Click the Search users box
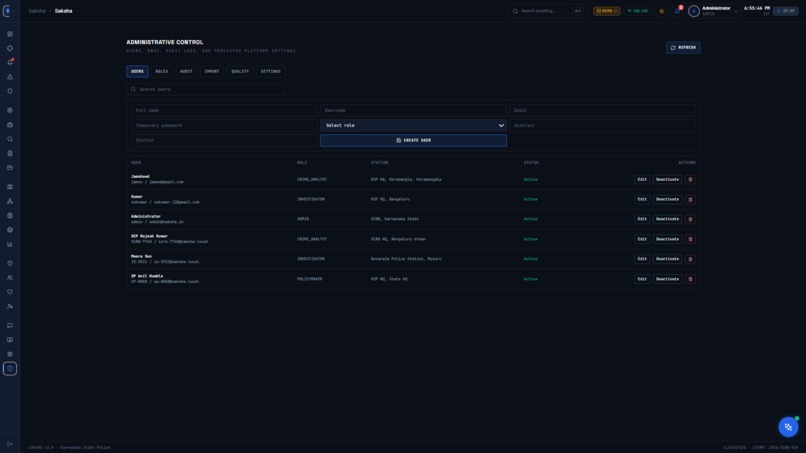806x453 pixels. [206, 89]
